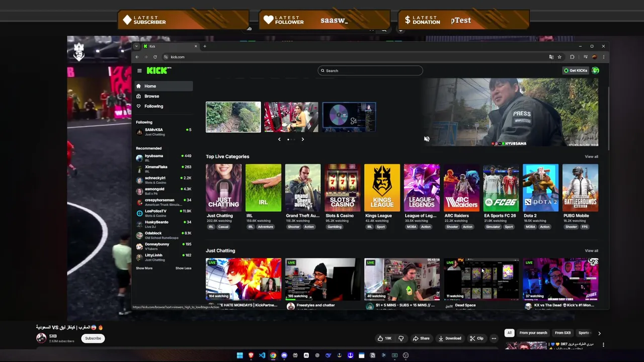Open the Chrome tab search dropdown
The image size is (644, 362).
(136, 46)
